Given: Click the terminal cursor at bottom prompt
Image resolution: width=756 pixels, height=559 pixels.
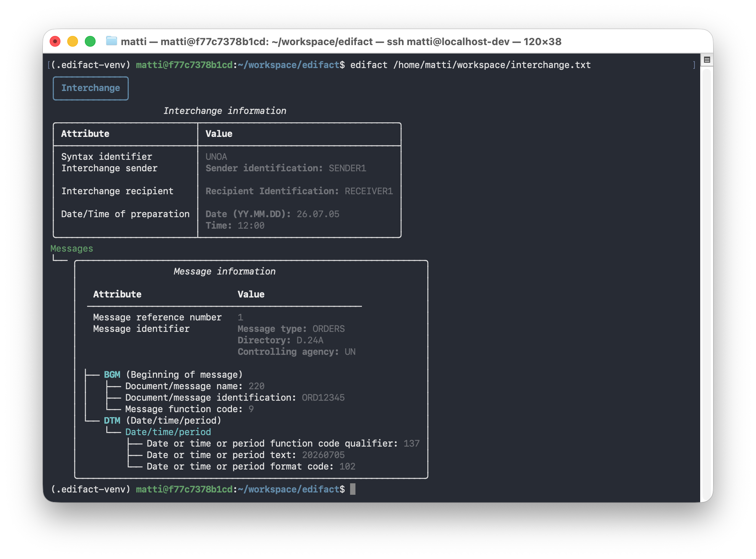Looking at the screenshot, I should pos(353,489).
